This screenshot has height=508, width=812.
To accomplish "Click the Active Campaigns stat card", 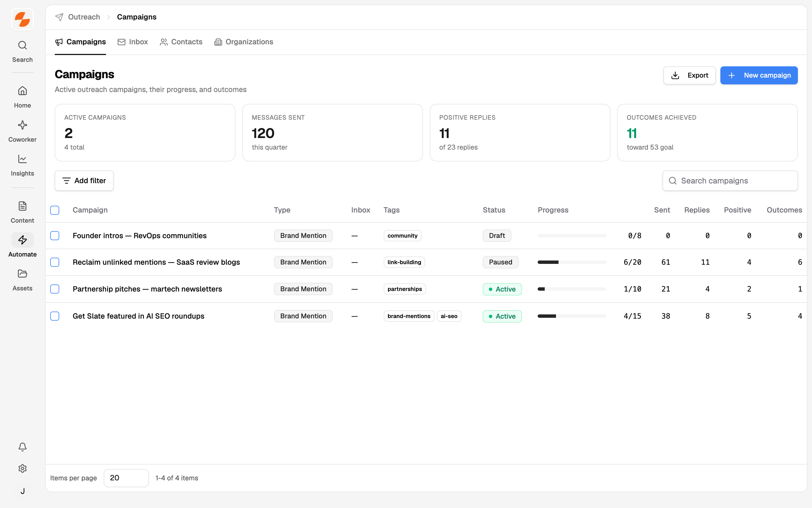I will pos(145,133).
